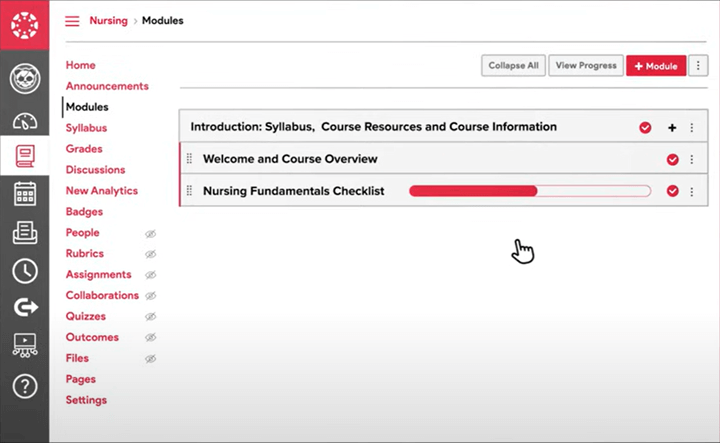Open Badges in course navigation
The image size is (720, 443).
84,212
